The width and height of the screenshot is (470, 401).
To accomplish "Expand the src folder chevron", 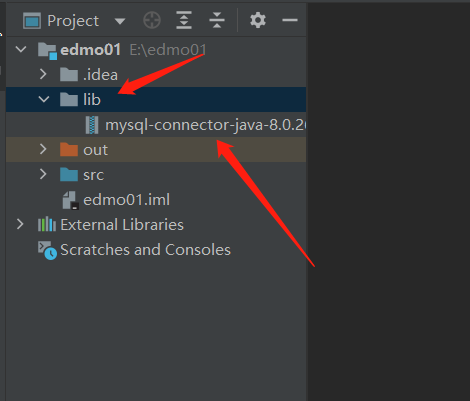I will pos(43,174).
